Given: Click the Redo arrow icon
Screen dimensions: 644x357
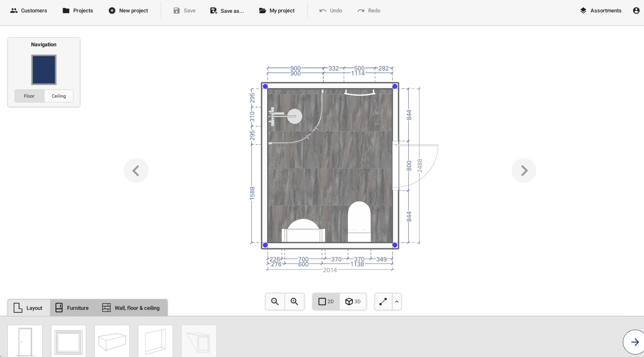Looking at the screenshot, I should coord(361,11).
